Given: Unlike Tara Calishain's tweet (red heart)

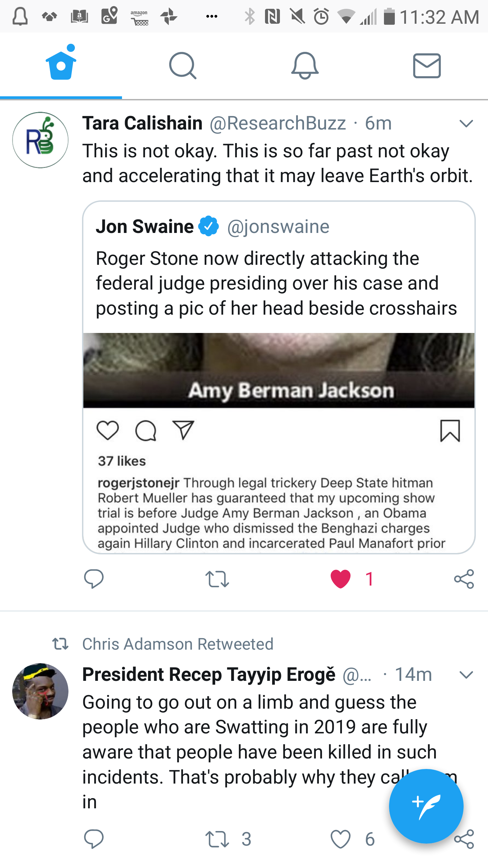Looking at the screenshot, I should 341,578.
